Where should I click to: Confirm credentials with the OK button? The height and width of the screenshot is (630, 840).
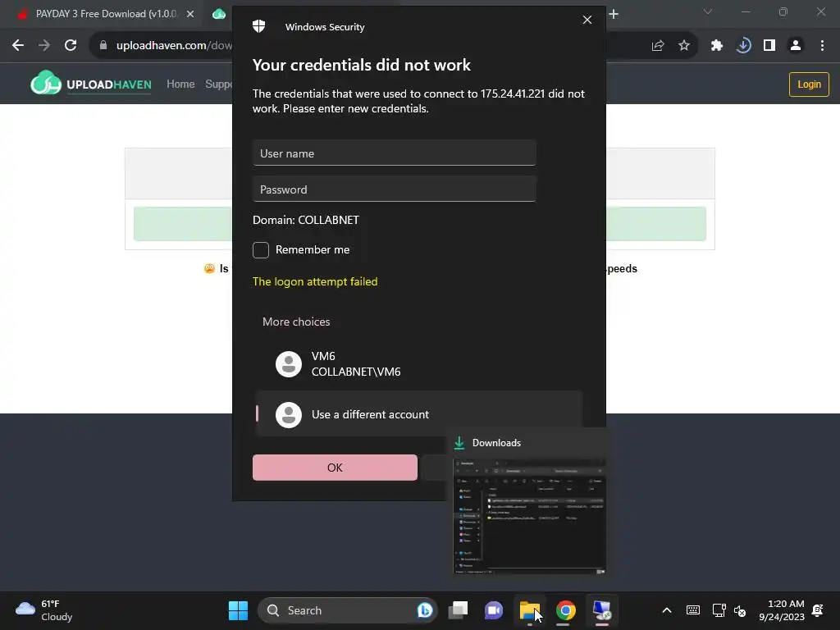pos(335,467)
